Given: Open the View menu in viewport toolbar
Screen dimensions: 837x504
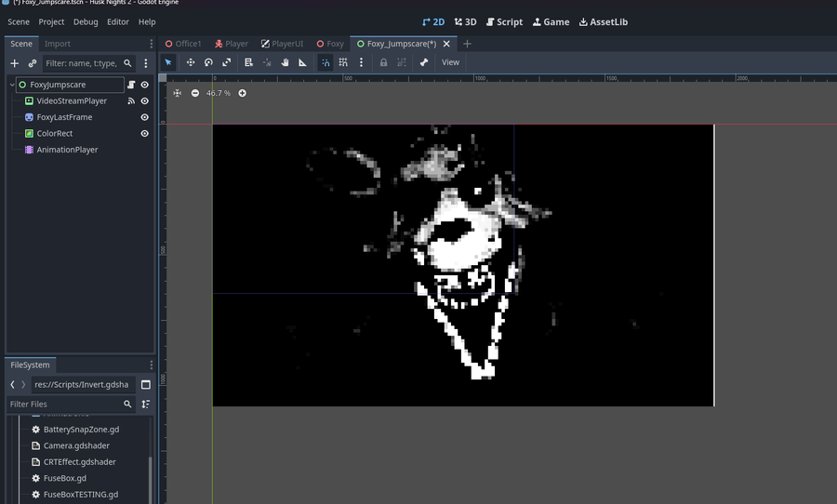Looking at the screenshot, I should pos(450,62).
